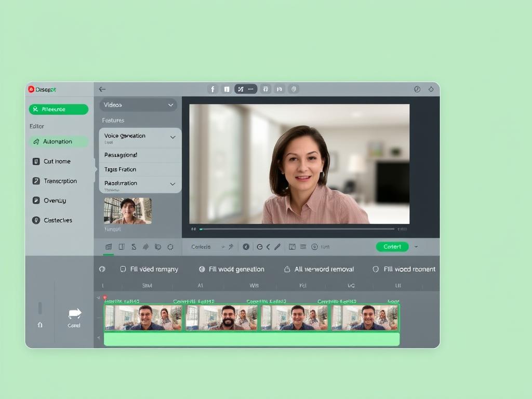
Task: Click the gear-like icon in lower-left toolbar
Action: click(x=170, y=247)
